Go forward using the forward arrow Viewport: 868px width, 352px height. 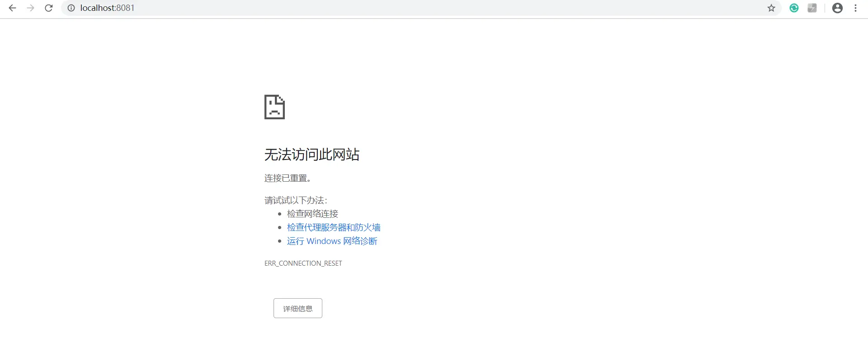[30, 8]
